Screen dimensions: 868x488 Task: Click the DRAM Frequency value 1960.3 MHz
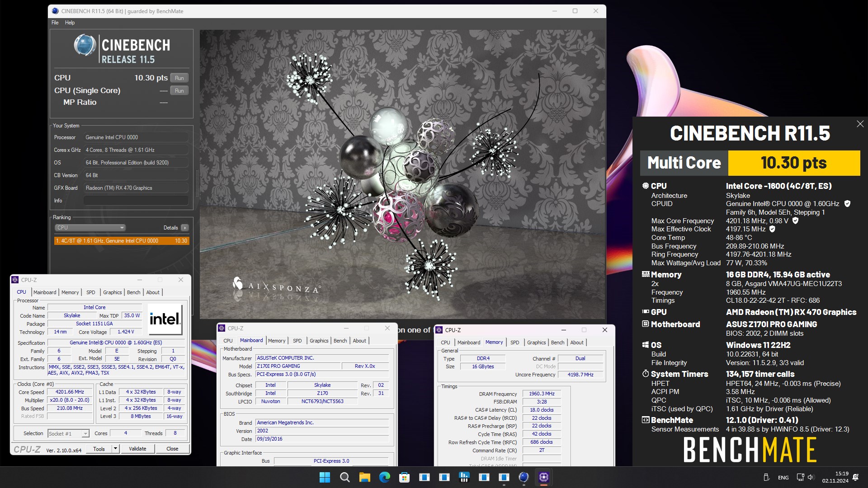[542, 394]
